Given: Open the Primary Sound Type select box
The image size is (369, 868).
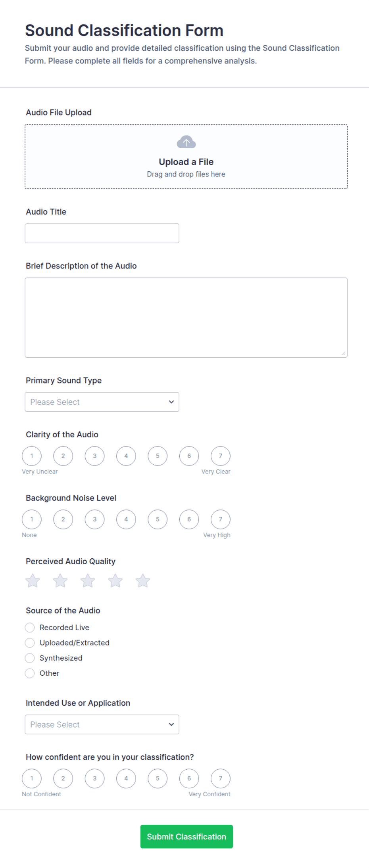Looking at the screenshot, I should pyautogui.click(x=102, y=402).
